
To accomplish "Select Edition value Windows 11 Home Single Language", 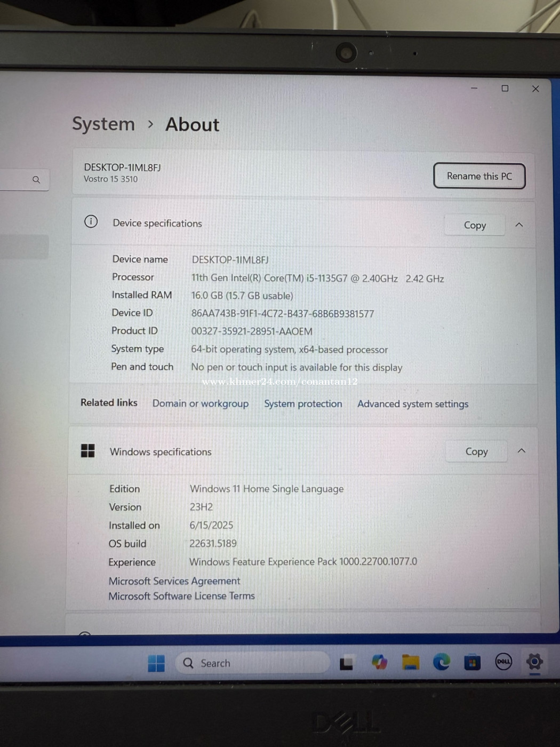I will tap(267, 489).
